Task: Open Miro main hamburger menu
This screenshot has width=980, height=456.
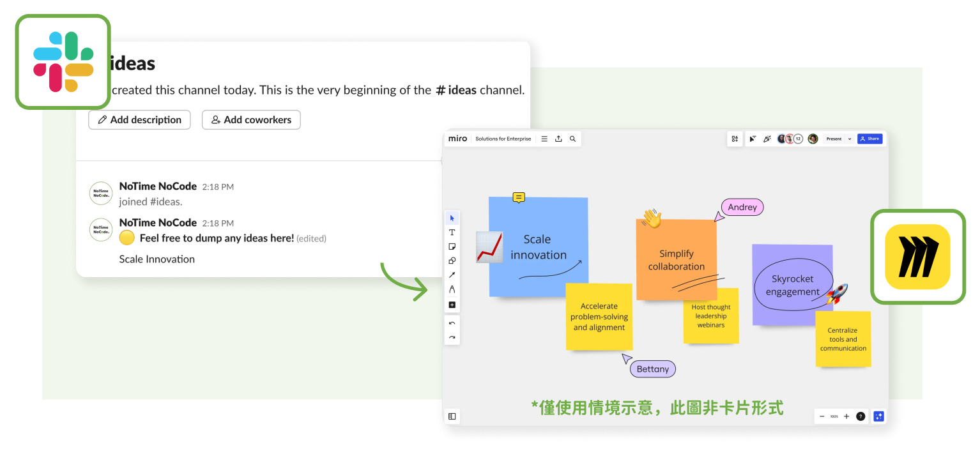Action: click(544, 139)
